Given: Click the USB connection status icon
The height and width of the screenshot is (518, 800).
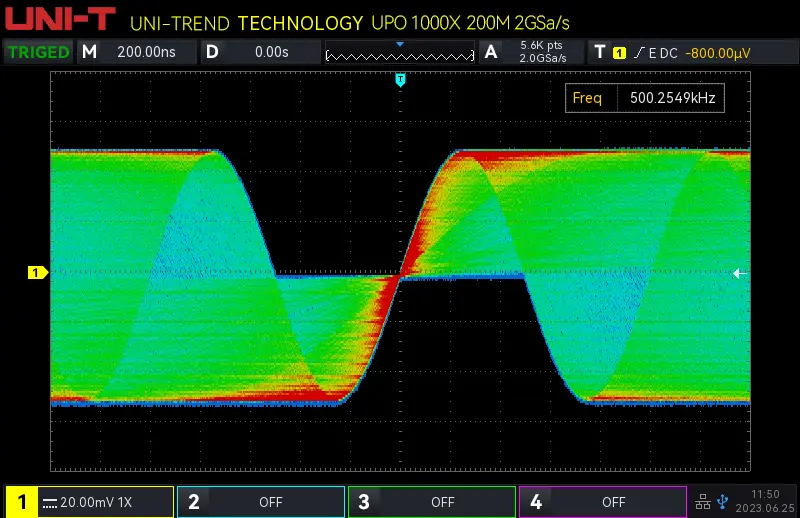Looking at the screenshot, I should click(723, 501).
